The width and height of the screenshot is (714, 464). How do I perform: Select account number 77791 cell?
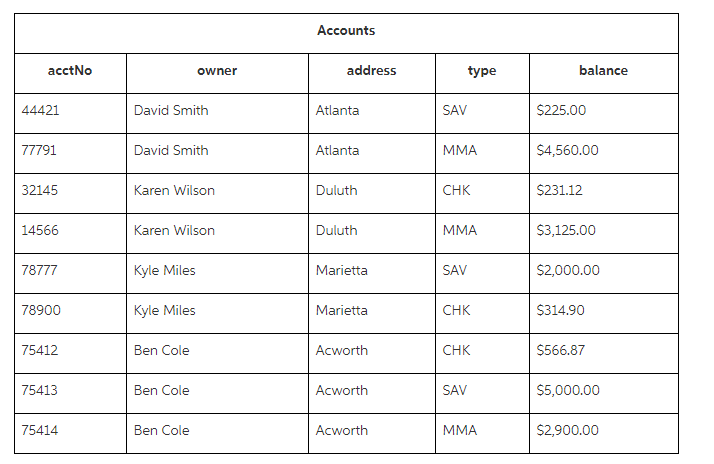click(40, 150)
